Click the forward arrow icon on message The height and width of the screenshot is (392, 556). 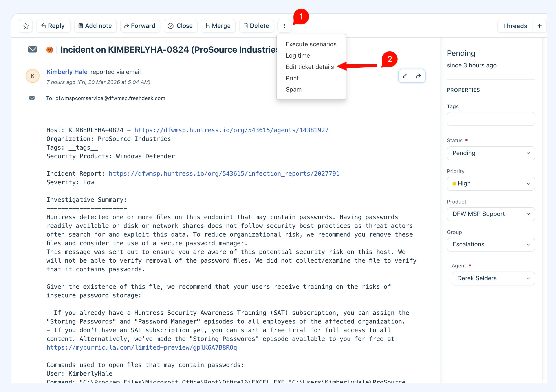tap(418, 76)
